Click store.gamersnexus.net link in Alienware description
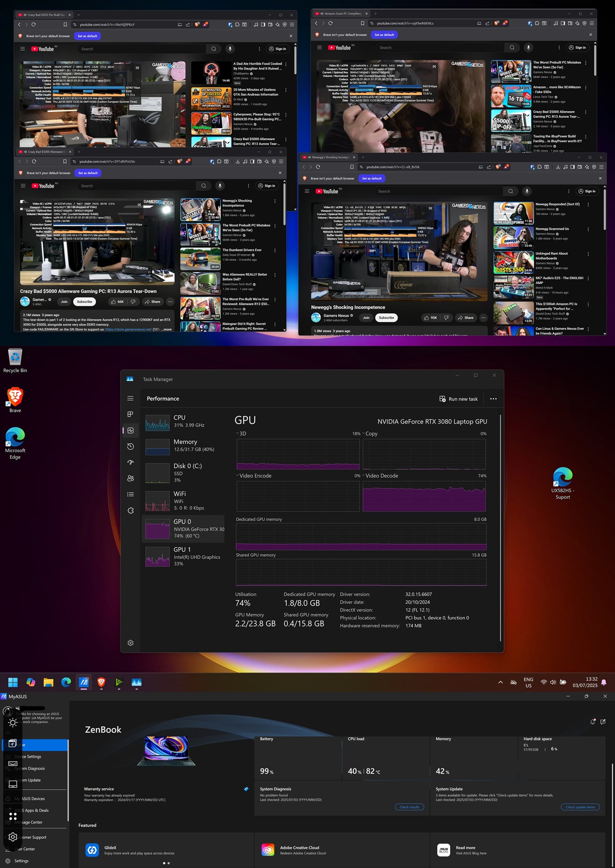 point(128,329)
